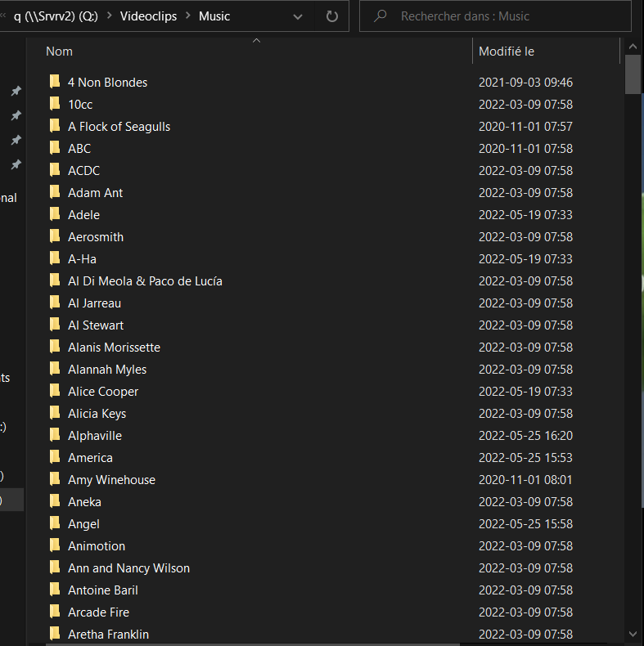Click the Amy Winehouse folder name text
This screenshot has height=646, width=644.
click(x=111, y=480)
